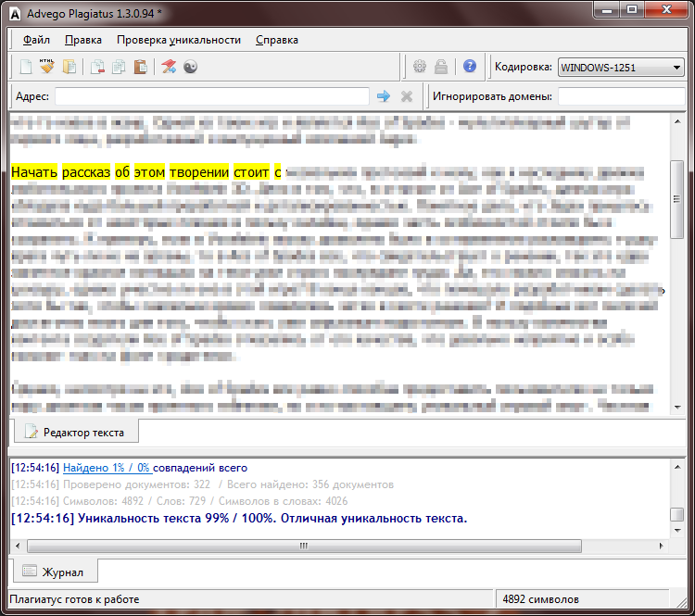This screenshot has width=695, height=616.
Task: Click the padlock icon in toolbar
Action: 441,67
